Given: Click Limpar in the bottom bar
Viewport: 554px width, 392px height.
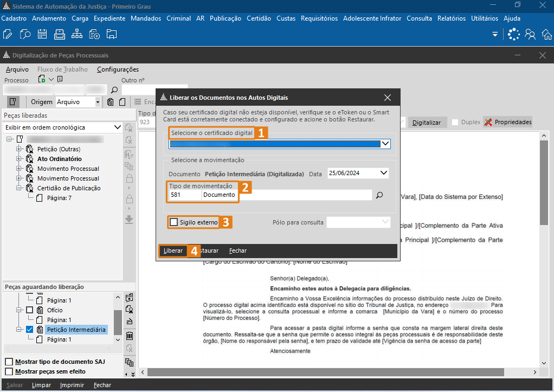Looking at the screenshot, I should click(41, 385).
